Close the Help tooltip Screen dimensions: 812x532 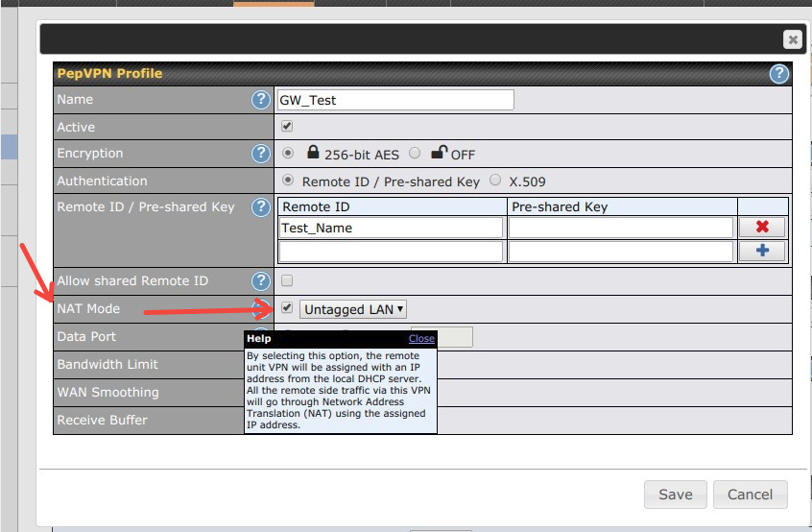coord(421,338)
